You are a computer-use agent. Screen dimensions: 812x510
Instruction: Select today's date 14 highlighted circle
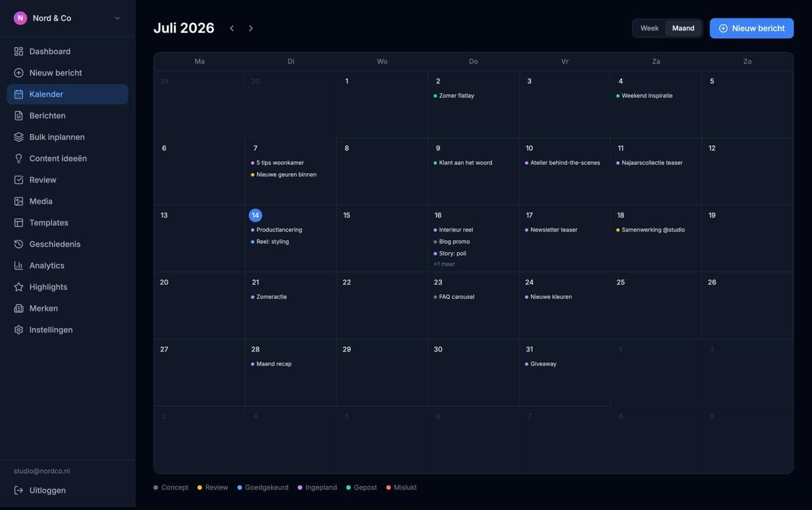255,215
